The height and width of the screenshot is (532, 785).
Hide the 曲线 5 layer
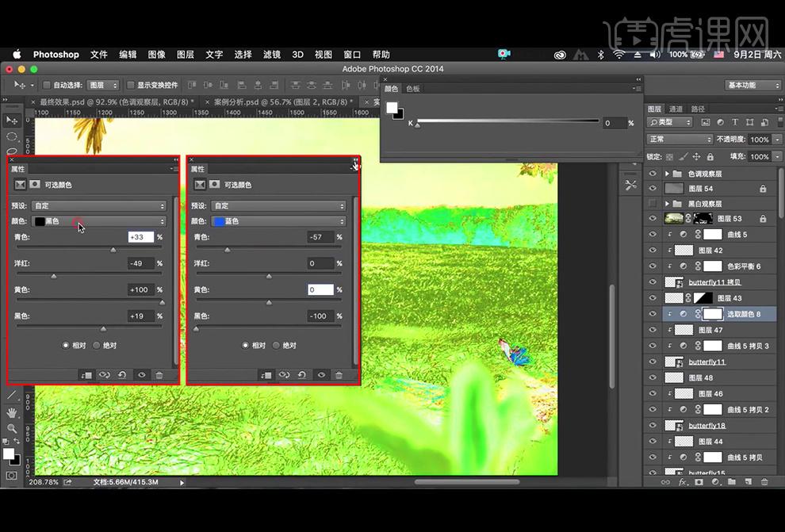[653, 234]
